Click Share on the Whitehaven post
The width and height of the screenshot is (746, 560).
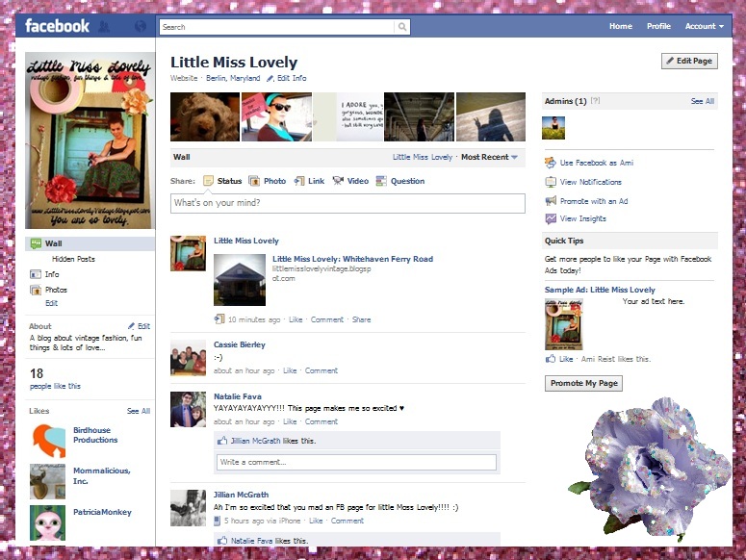[x=361, y=319]
